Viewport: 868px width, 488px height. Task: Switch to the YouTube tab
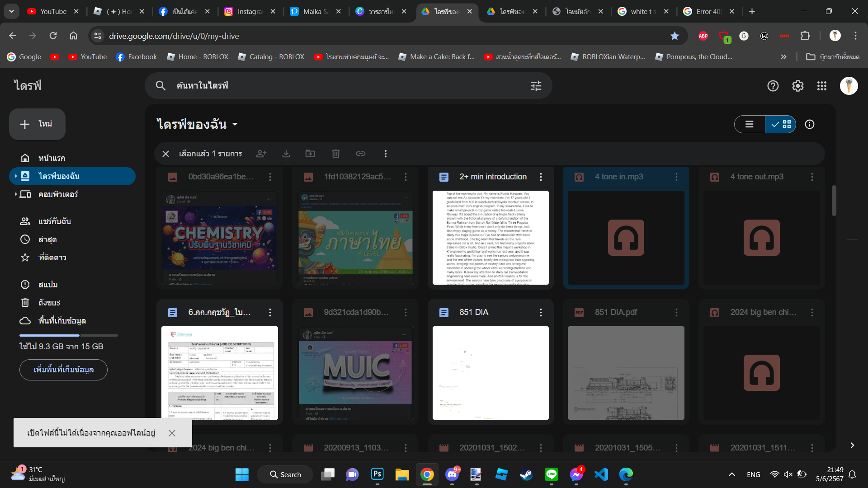click(53, 11)
